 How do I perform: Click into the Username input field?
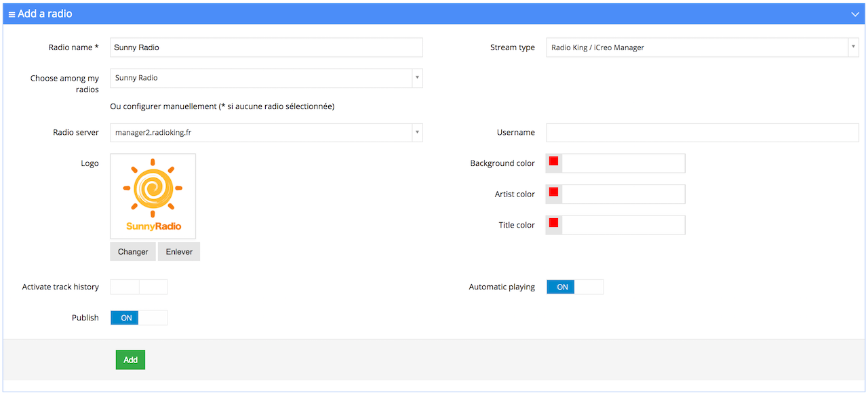click(702, 133)
